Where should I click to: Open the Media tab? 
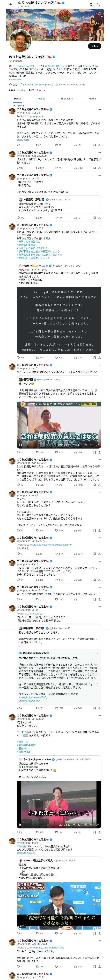[x=92, y=98]
